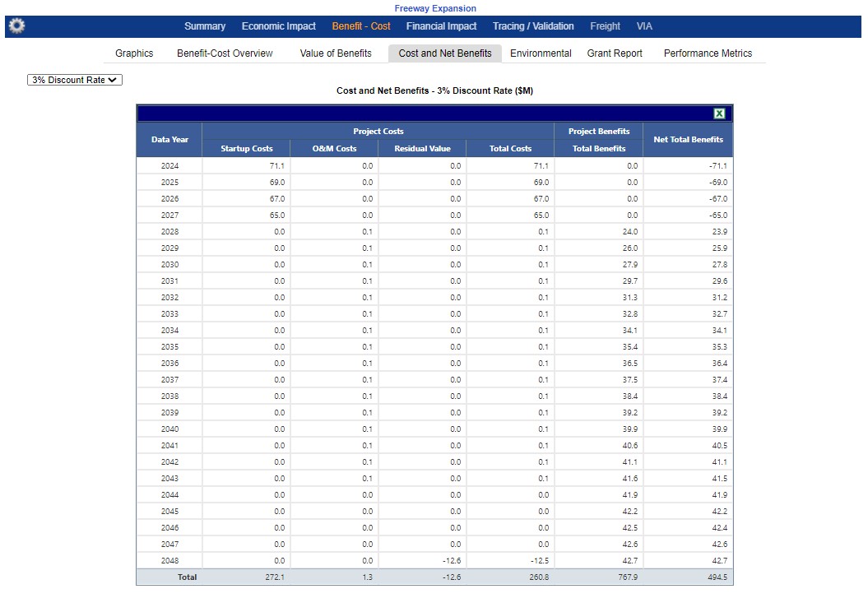
Task: Open the Benefit-Cost Overview tab
Action: 225,53
